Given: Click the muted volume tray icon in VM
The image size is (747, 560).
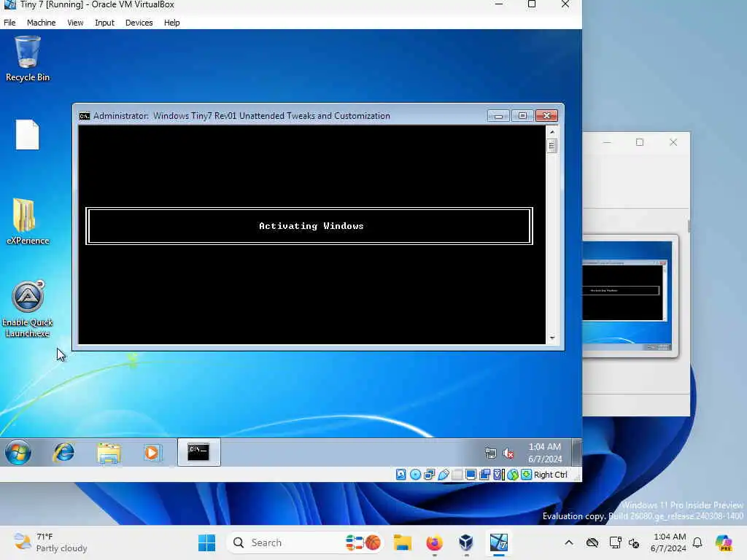Looking at the screenshot, I should (x=508, y=454).
